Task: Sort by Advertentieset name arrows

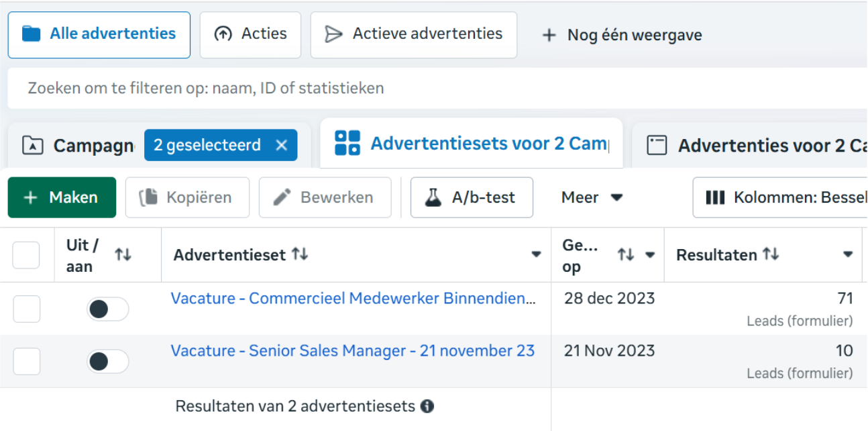Action: 300,254
